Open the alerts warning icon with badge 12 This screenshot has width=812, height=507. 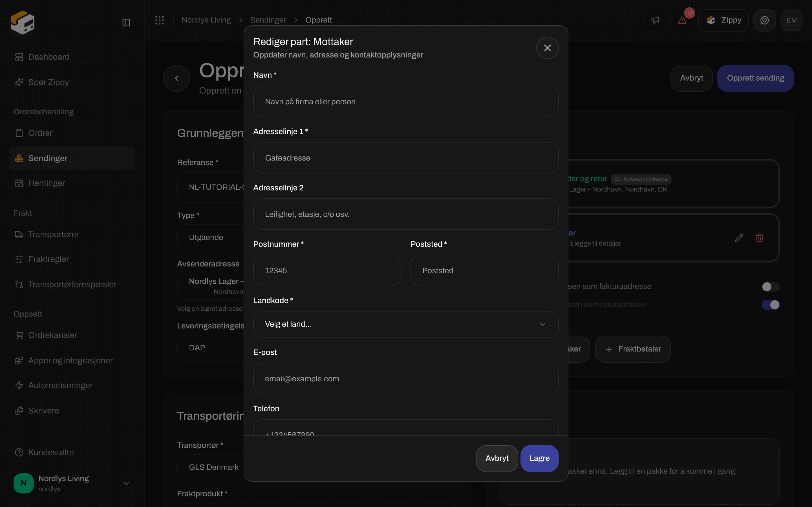pos(682,20)
